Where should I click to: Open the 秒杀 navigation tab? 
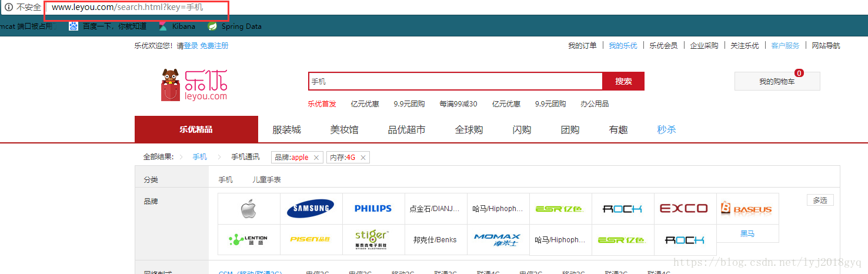666,130
